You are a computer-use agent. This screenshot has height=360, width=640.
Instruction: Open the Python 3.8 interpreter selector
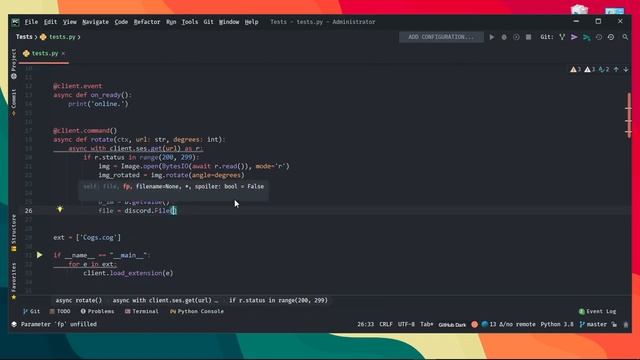[x=557, y=324]
